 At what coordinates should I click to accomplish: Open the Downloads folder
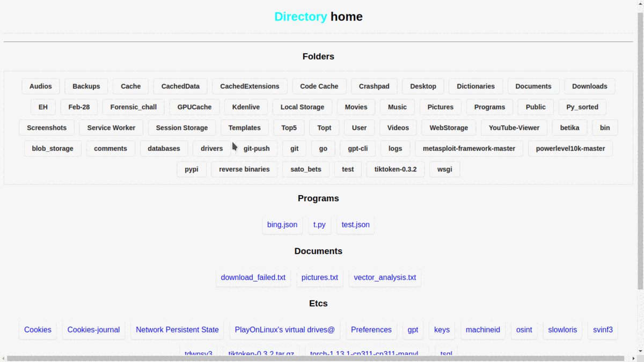point(590,86)
